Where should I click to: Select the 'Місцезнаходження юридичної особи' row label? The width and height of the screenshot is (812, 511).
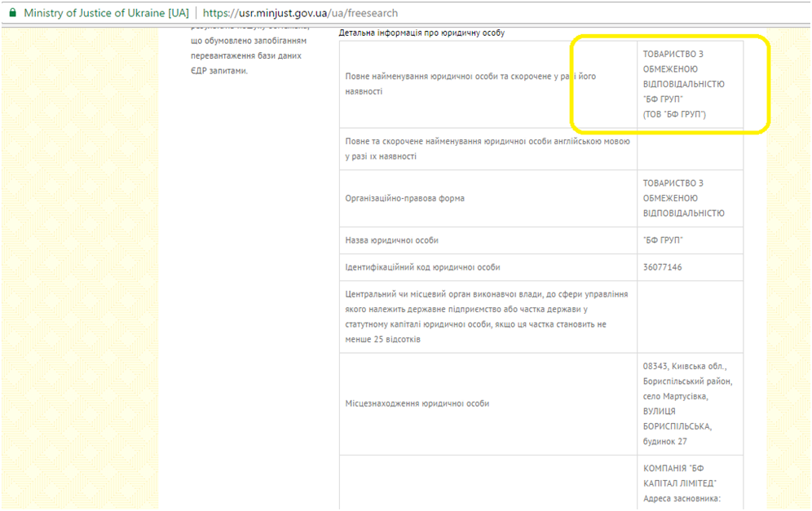(417, 403)
